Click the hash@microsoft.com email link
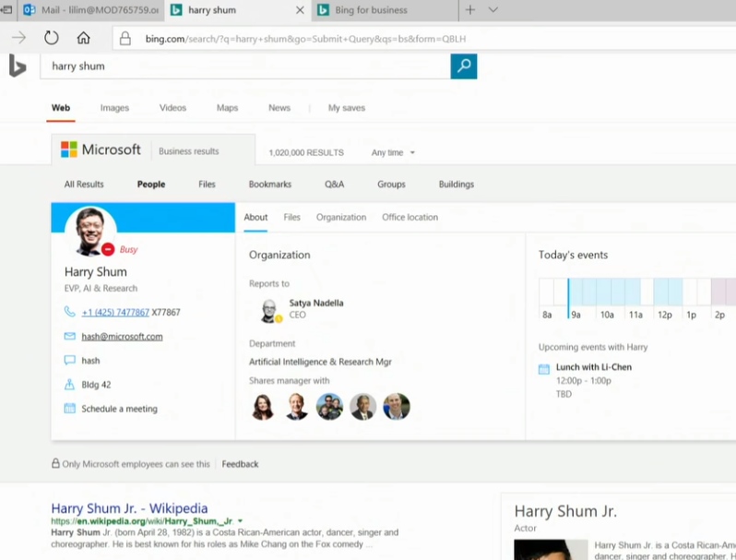 point(122,337)
